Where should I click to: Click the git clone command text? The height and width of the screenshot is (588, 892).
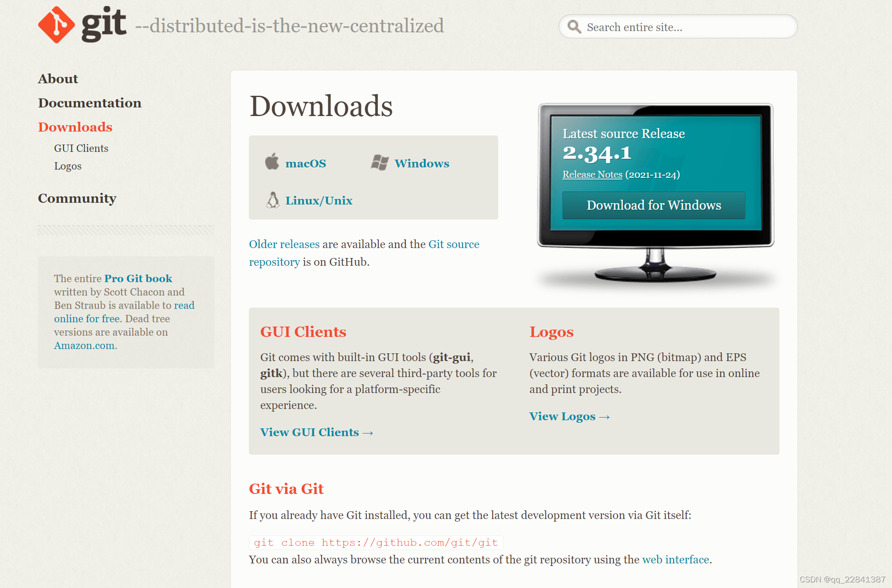click(x=376, y=543)
